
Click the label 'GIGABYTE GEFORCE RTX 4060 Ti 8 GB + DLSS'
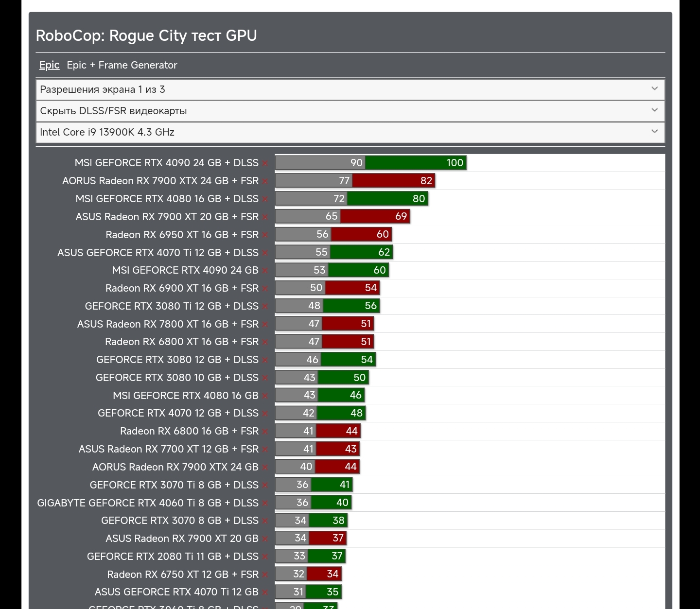[148, 503]
